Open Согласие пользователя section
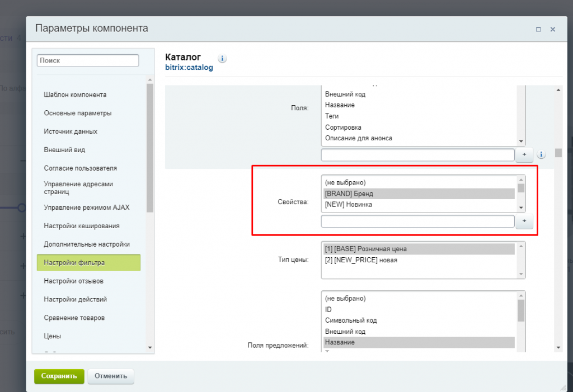The width and height of the screenshot is (573, 392). click(x=81, y=168)
